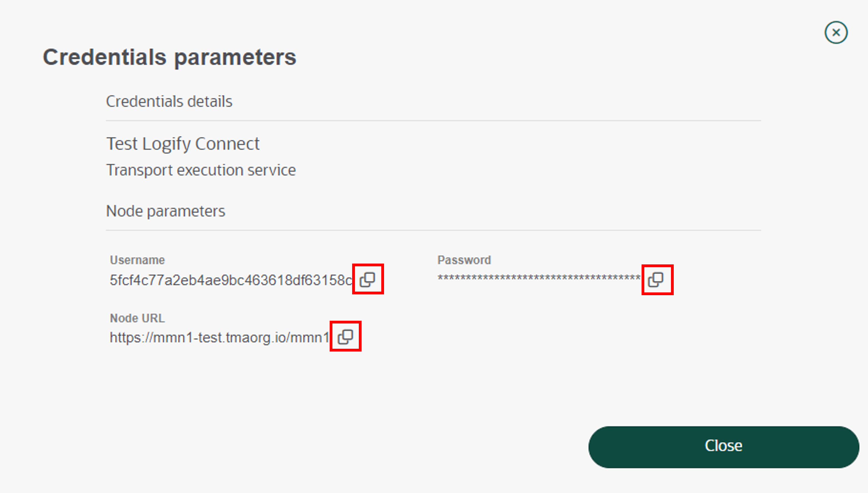Click the divider line below Node parameters
Image resolution: width=868 pixels, height=493 pixels.
(x=433, y=230)
